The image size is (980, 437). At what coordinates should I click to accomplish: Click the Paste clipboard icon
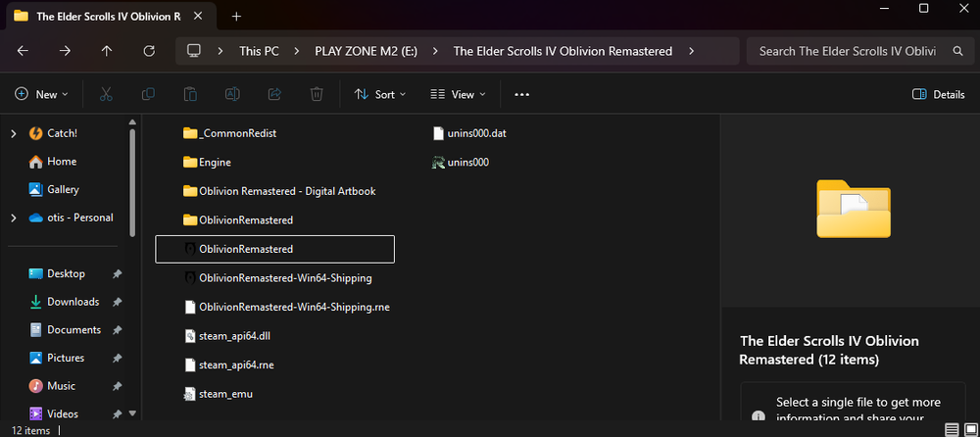click(x=190, y=94)
